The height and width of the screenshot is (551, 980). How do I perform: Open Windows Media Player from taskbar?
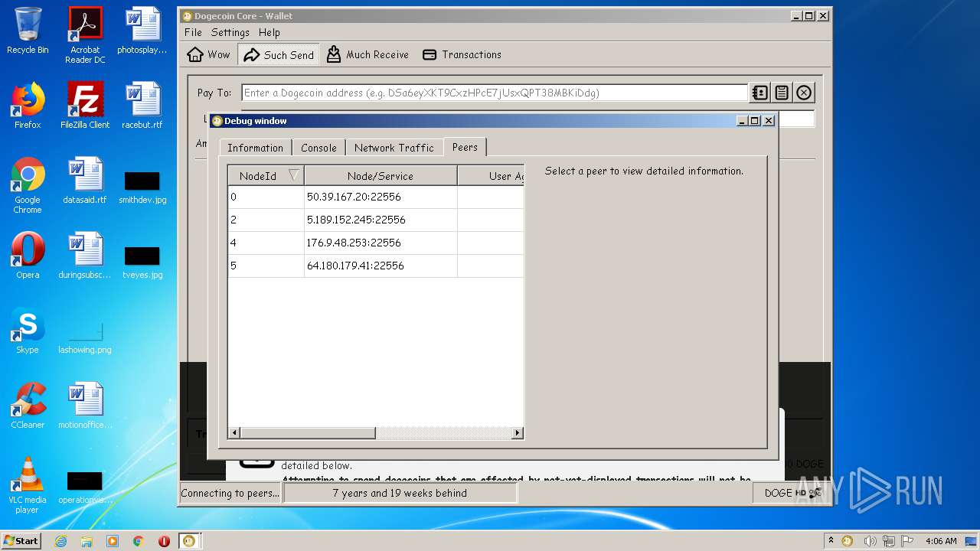pyautogui.click(x=113, y=540)
